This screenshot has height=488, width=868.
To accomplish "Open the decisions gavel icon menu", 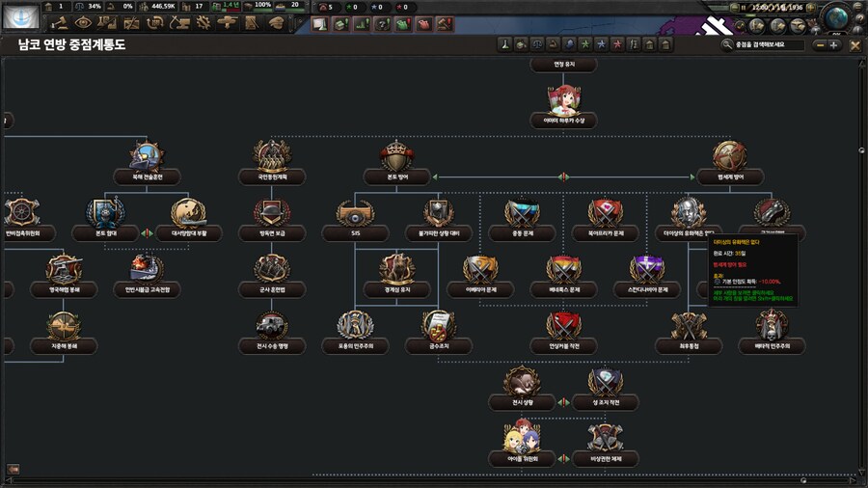I will click(60, 22).
